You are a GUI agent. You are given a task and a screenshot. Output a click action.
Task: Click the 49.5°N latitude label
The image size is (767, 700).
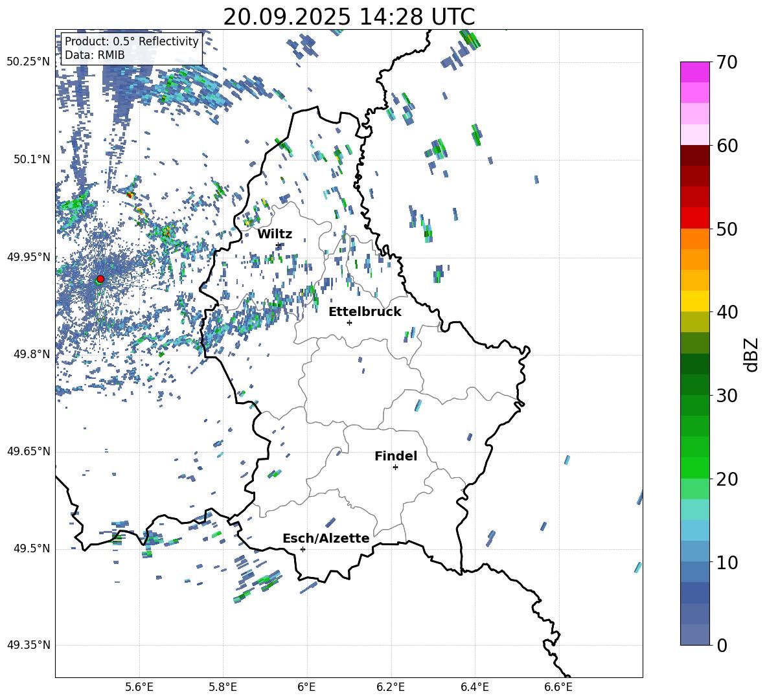[x=32, y=548]
